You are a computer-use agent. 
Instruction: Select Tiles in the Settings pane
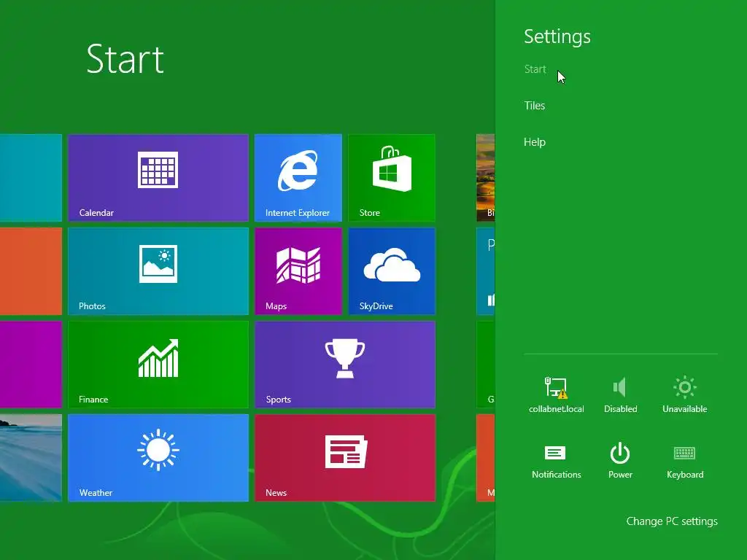click(535, 106)
